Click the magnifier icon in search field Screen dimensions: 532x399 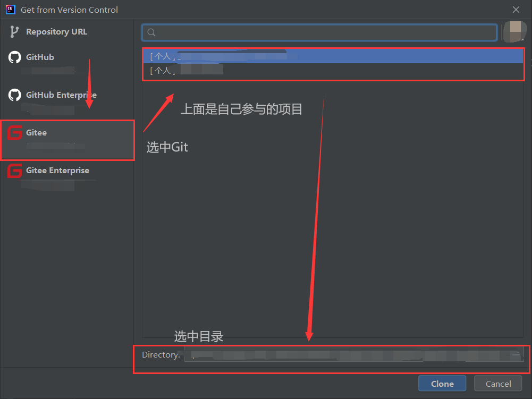151,32
